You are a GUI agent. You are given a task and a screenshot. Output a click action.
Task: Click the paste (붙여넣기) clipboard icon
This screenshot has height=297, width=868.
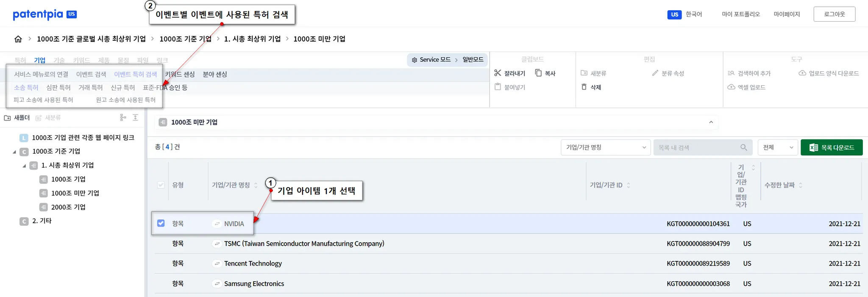(x=498, y=87)
